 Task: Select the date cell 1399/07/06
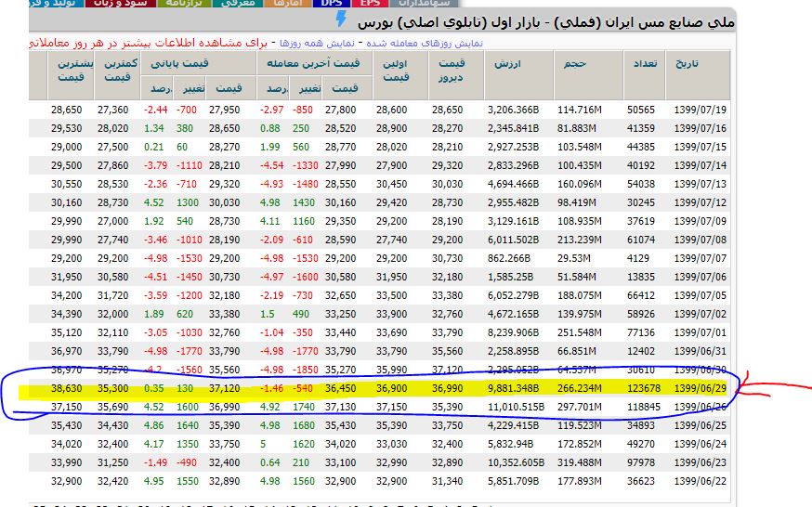[x=701, y=277]
